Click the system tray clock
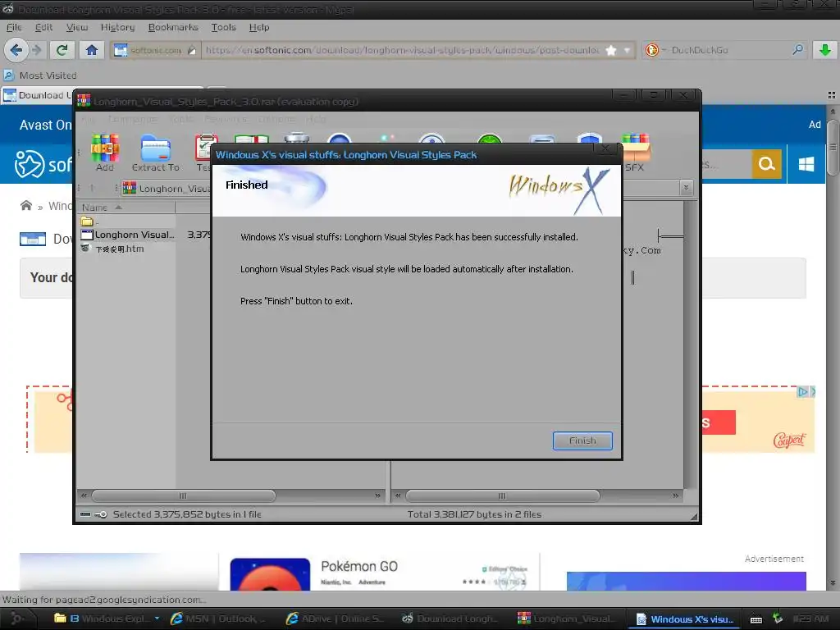The image size is (840, 630). pos(811,619)
